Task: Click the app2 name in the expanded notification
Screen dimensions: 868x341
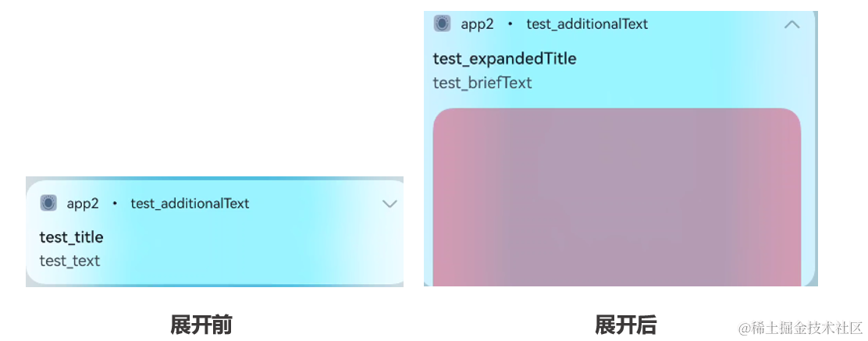Action: [477, 24]
